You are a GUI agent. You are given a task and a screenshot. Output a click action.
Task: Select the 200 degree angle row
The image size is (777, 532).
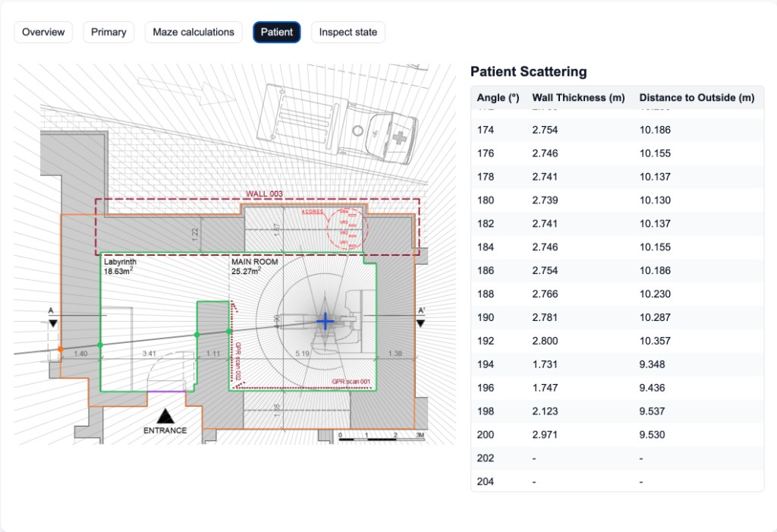(x=618, y=435)
